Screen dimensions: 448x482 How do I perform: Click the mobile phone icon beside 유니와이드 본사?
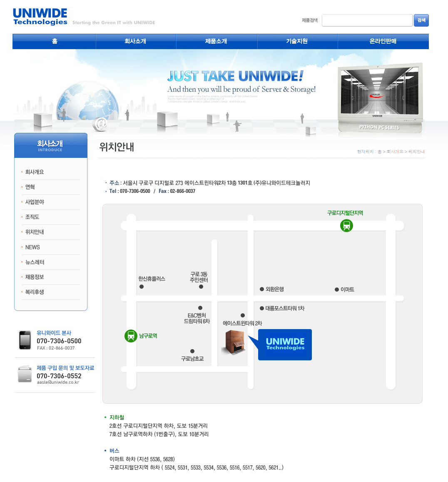tap(25, 340)
